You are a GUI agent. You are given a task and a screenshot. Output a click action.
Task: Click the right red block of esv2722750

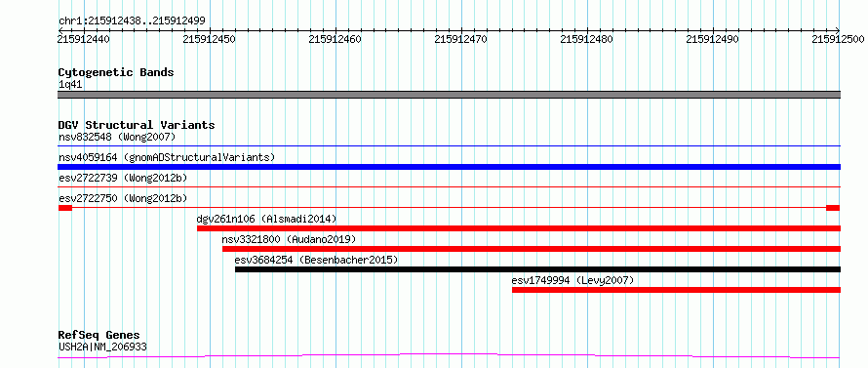click(833, 208)
